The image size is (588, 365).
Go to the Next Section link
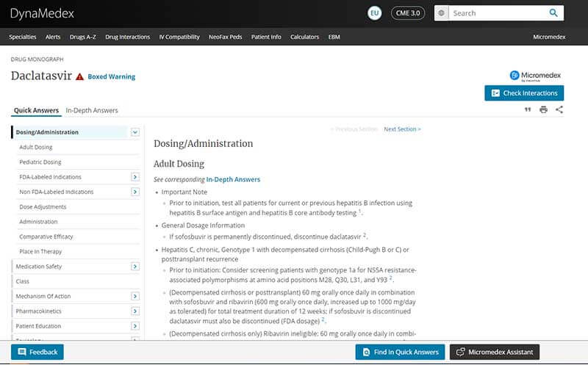pyautogui.click(x=402, y=129)
